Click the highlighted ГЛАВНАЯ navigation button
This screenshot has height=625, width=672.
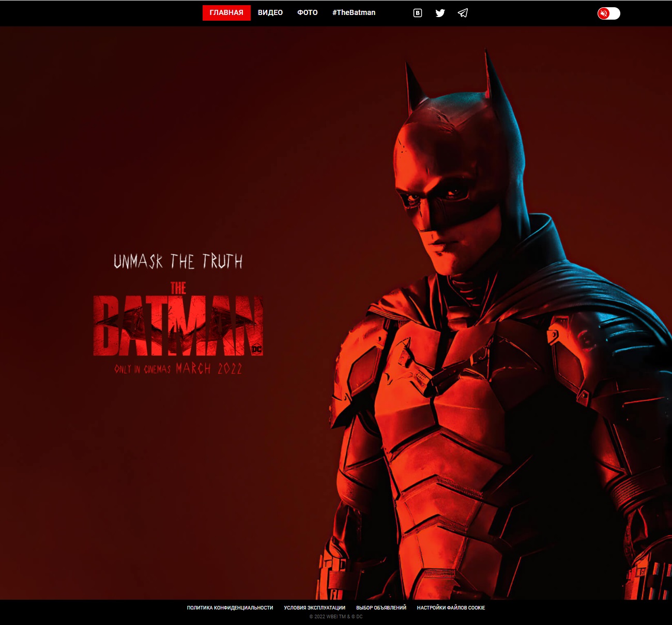[x=226, y=12]
